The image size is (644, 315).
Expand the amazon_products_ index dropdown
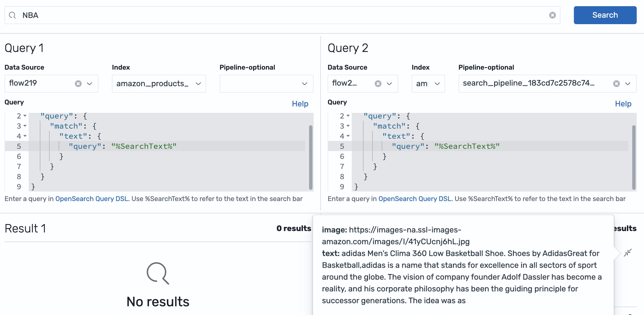(x=198, y=84)
